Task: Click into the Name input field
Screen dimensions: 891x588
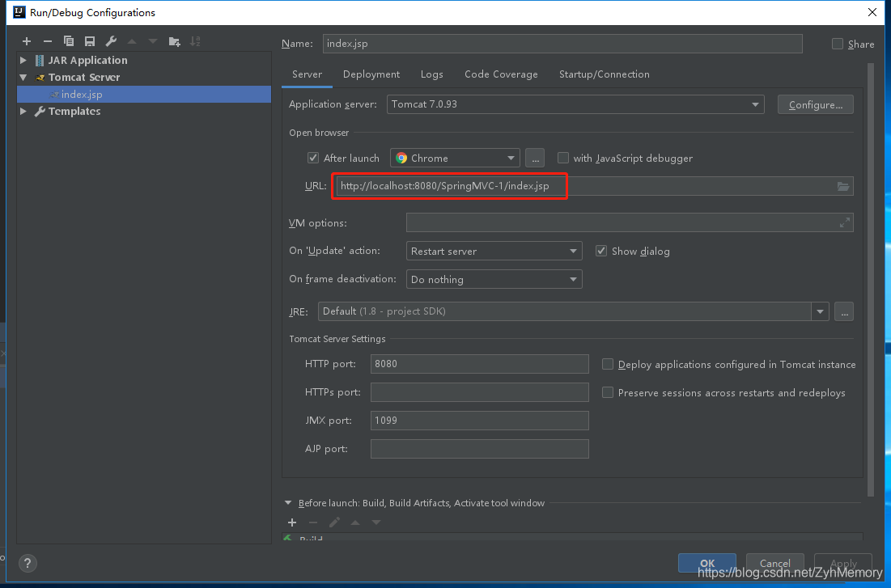Action: click(562, 44)
